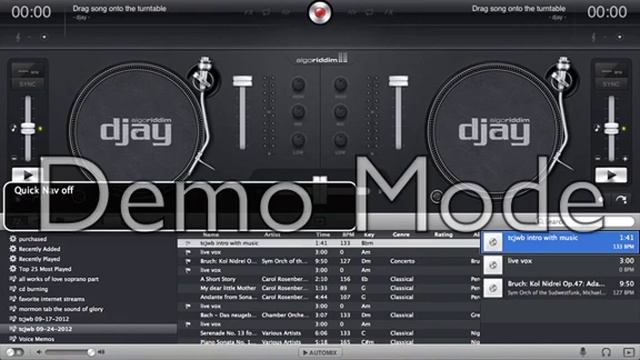This screenshot has height=360, width=640.
Task: Click the right channel high EQ knob
Action: (340, 84)
